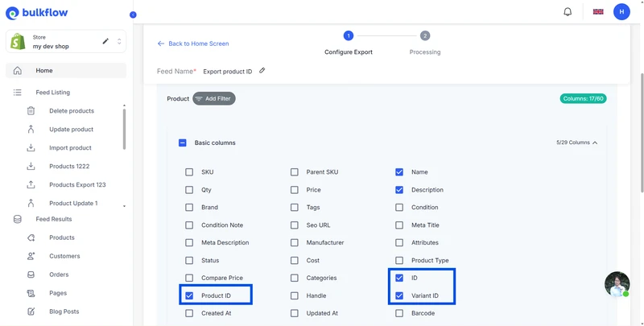
Task: Click the trash icon beside Delete products
Action: 31,111
